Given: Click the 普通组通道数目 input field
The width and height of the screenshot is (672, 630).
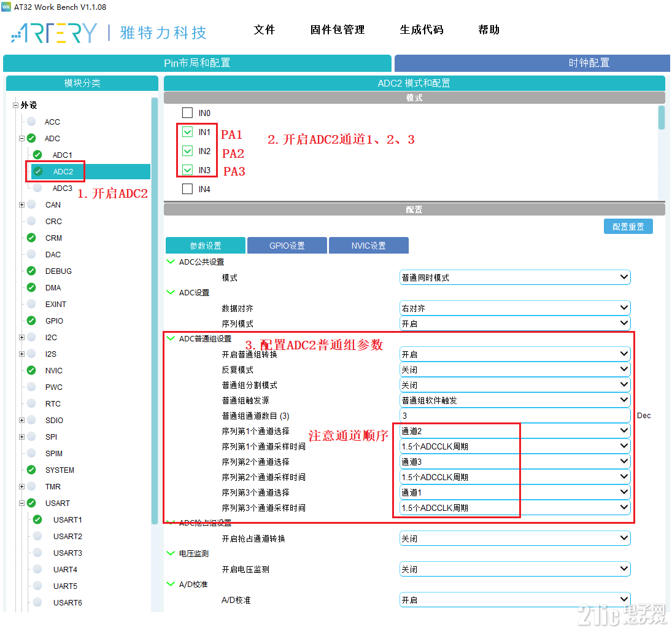Looking at the screenshot, I should coord(515,416).
